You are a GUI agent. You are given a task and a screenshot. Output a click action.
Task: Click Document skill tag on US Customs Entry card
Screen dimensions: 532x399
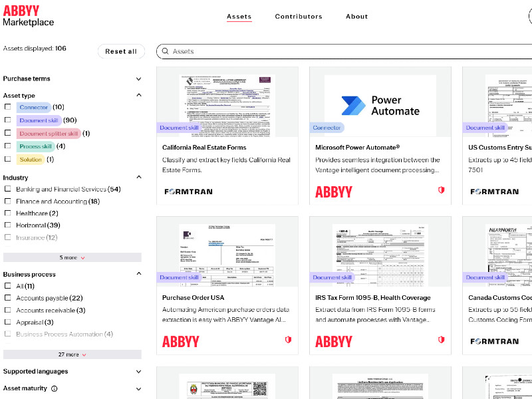485,128
